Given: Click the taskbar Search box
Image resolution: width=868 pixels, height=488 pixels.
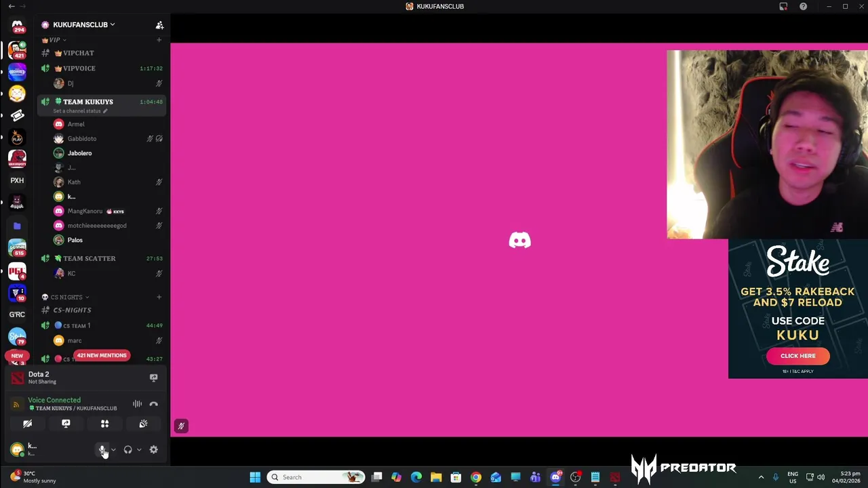Looking at the screenshot, I should 315,477.
